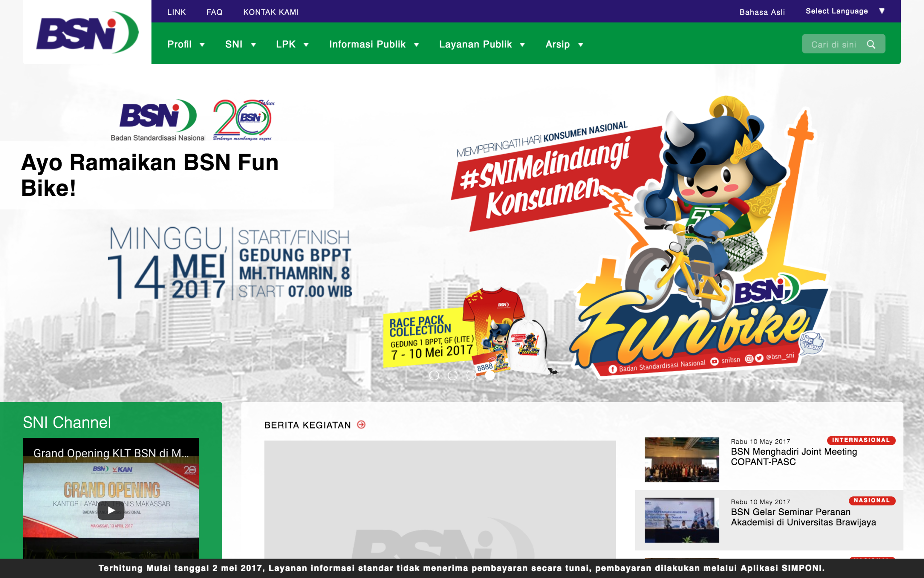Click the SIMPONI payment notice ticker text
The width and height of the screenshot is (924, 578).
click(x=462, y=568)
